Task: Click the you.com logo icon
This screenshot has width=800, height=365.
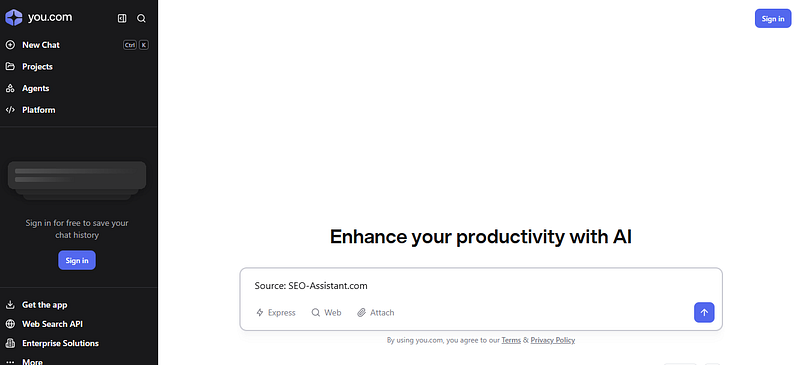Action: click(x=14, y=18)
